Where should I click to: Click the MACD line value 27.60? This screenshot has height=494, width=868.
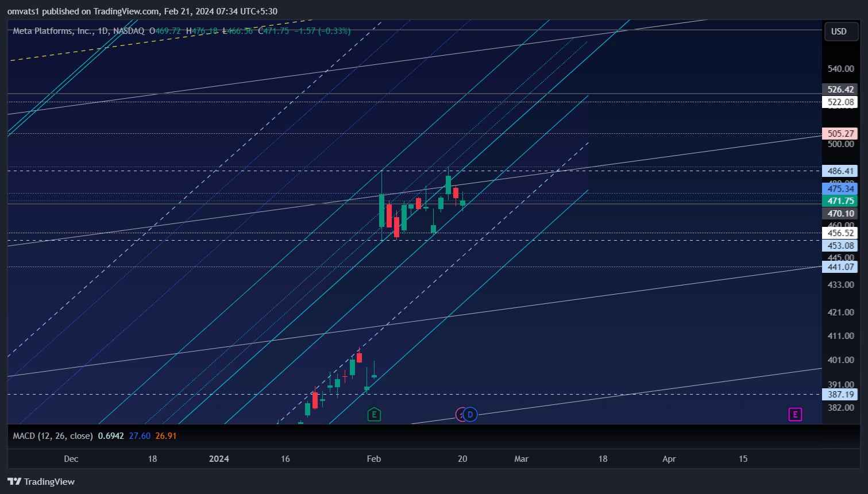140,435
